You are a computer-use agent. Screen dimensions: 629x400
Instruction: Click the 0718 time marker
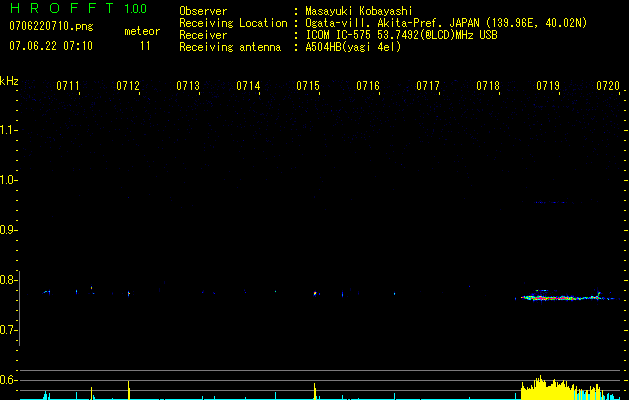[x=488, y=86]
